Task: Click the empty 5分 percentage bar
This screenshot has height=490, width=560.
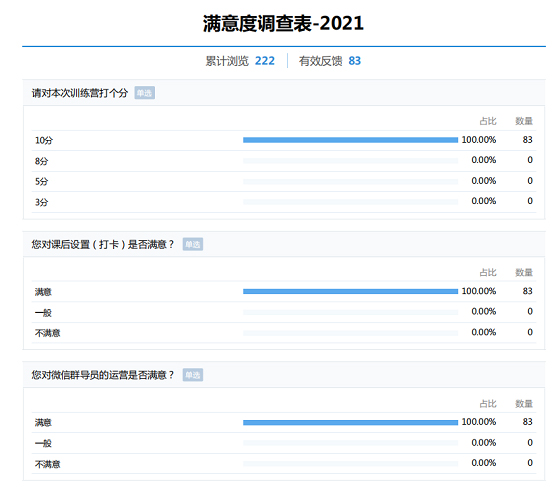Action: (x=350, y=181)
